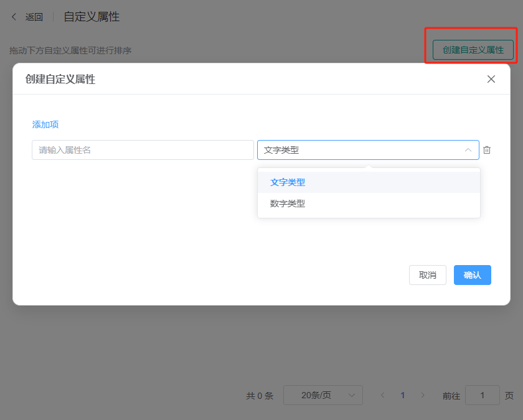Viewport: 523px width, 420px height.
Task: Collapse the type select using its chevron
Action: [468, 150]
